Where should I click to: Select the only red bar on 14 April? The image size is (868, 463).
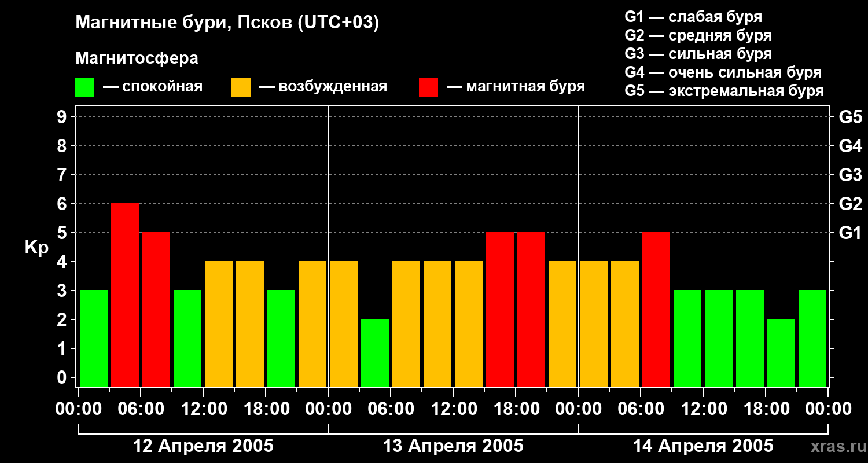[x=656, y=309]
